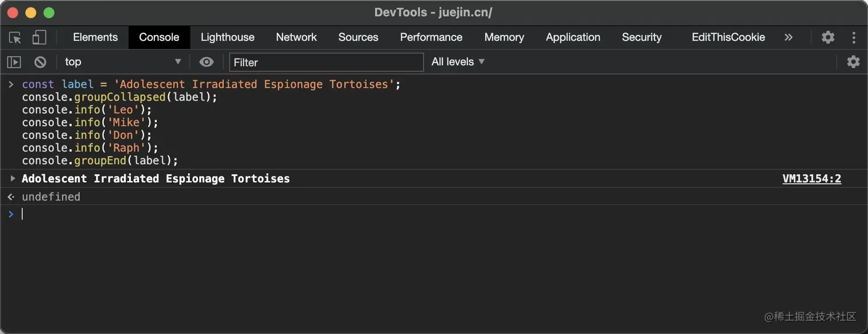The width and height of the screenshot is (868, 334).
Task: Click the const label declaration line
Action: point(211,85)
